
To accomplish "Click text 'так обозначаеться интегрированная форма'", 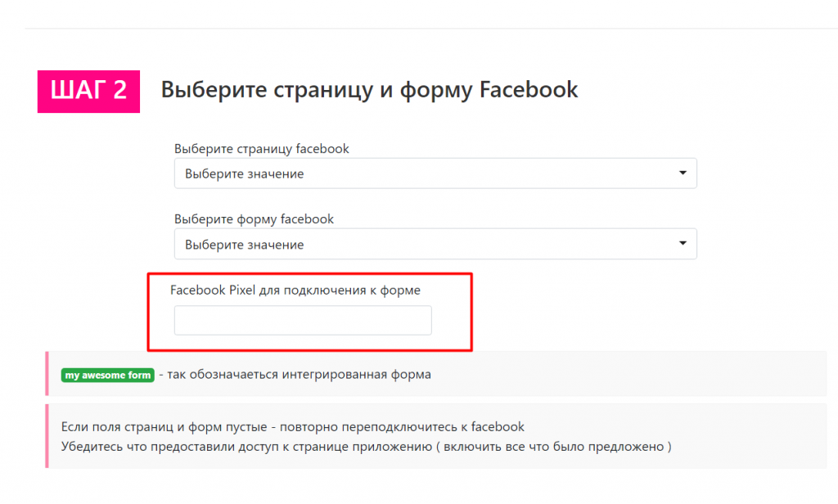I will [299, 374].
